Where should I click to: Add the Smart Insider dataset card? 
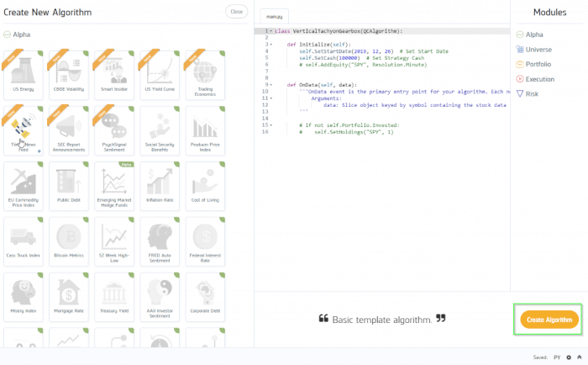pyautogui.click(x=114, y=75)
